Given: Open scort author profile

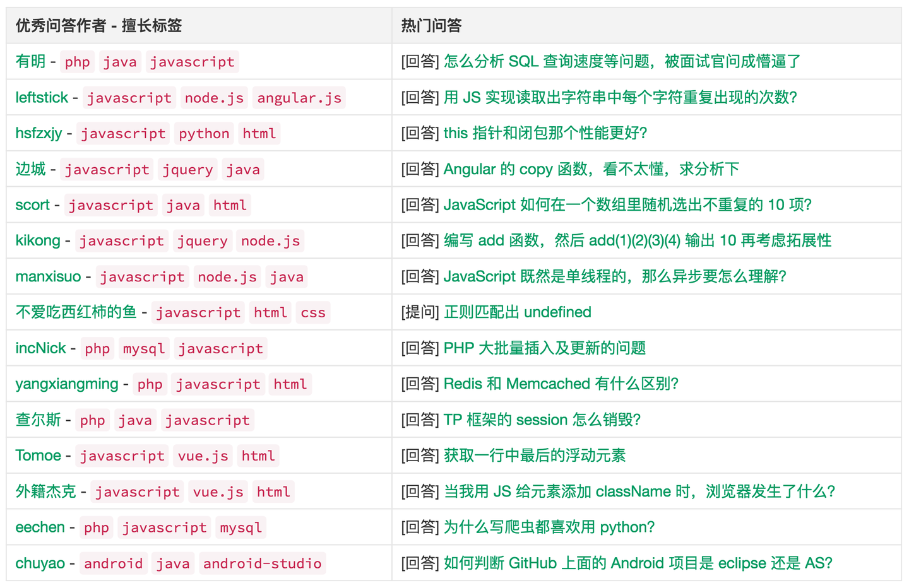Looking at the screenshot, I should (32, 205).
